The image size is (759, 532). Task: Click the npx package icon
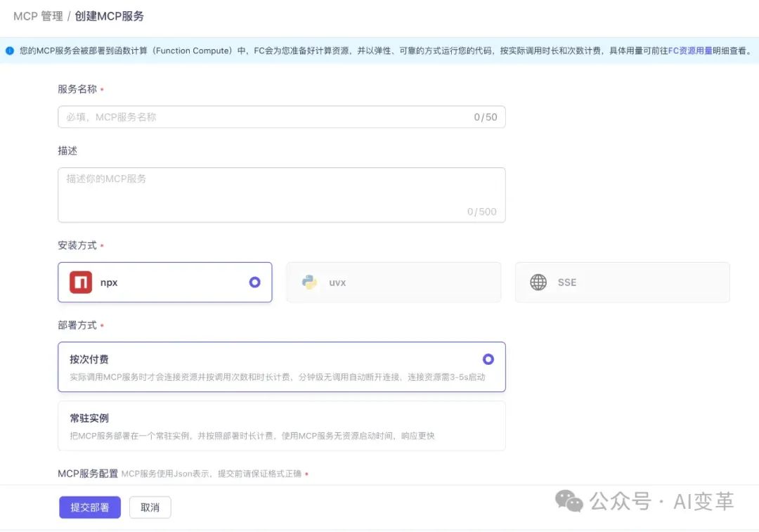pos(80,282)
